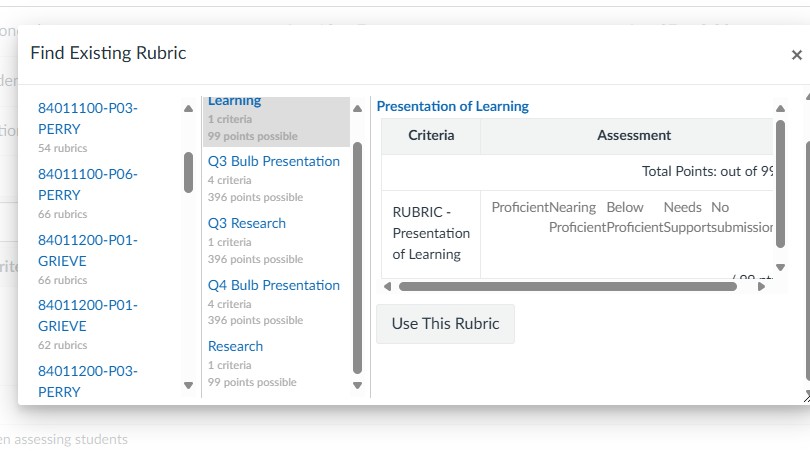Open 84011200-P01-GRIEVE with 66 rubrics
Screen dimensions: 810x457
[x=87, y=250]
